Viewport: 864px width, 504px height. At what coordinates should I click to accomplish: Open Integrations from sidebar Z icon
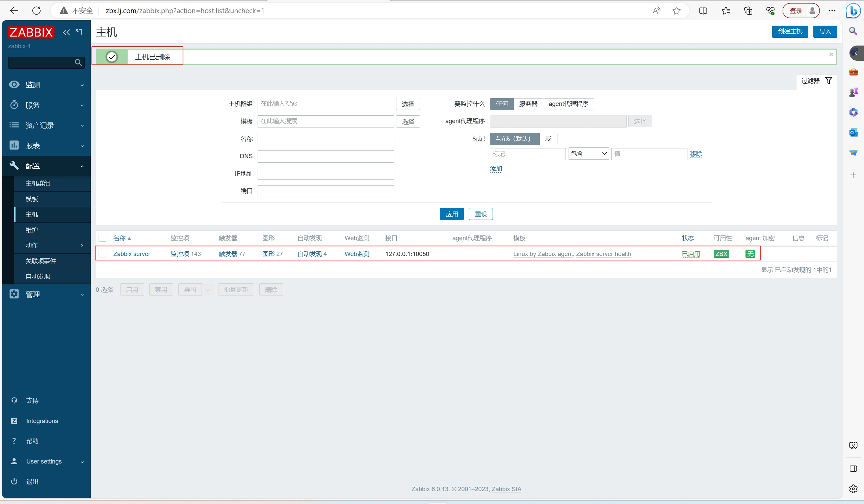pos(14,421)
